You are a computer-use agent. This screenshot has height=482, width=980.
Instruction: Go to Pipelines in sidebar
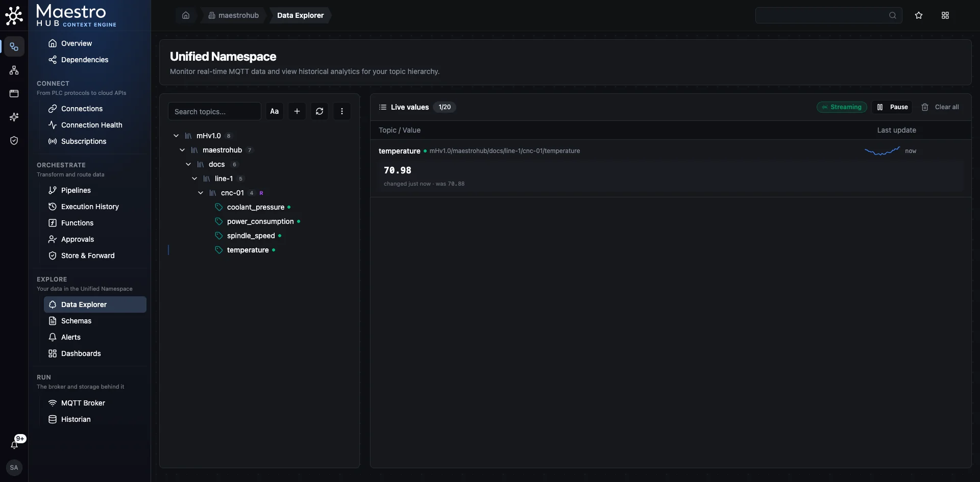point(95,190)
